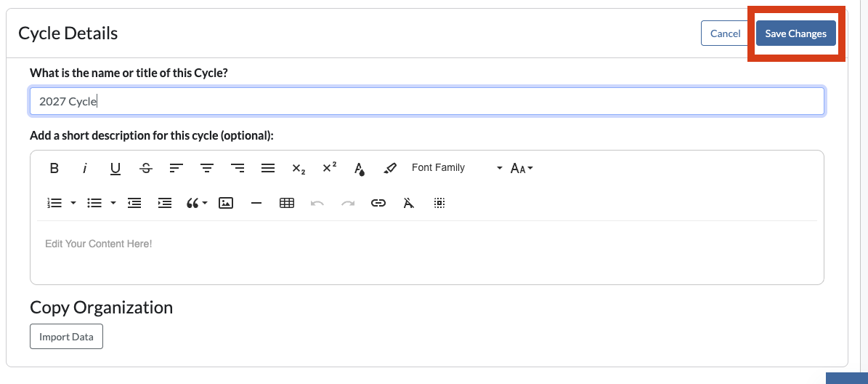Focus the cycle name input field

pos(427,101)
